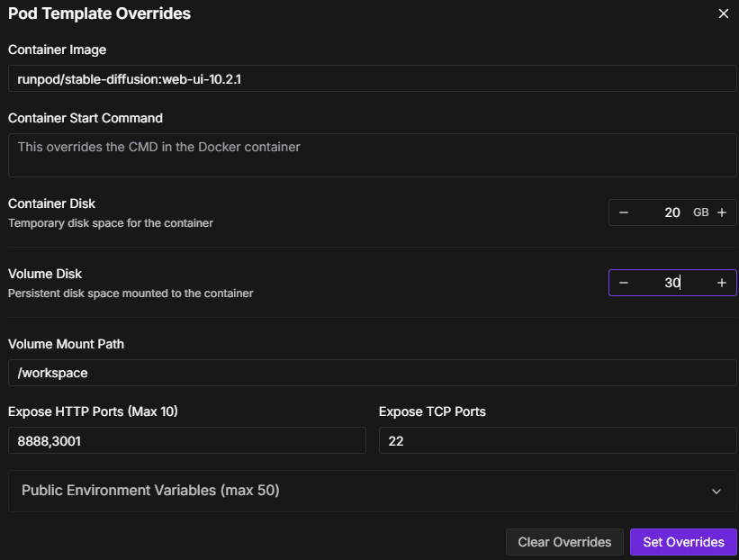Click the Container Image label

[58, 50]
